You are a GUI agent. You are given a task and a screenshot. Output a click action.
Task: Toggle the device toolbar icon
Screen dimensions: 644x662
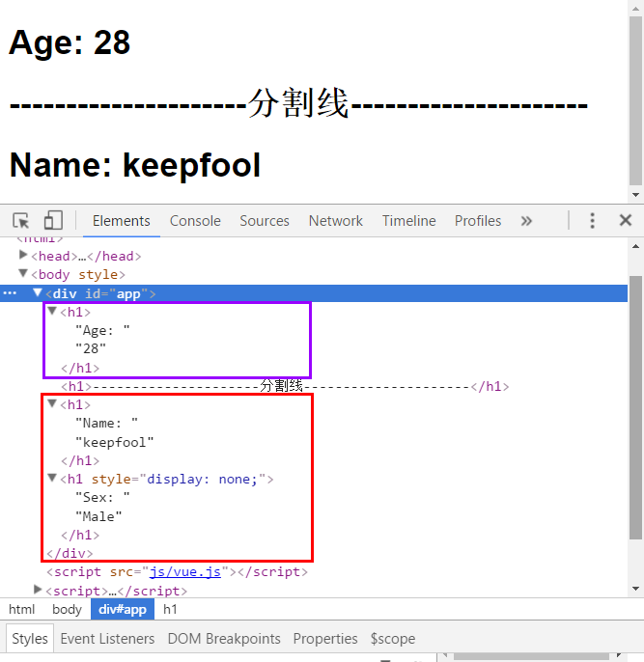53,220
